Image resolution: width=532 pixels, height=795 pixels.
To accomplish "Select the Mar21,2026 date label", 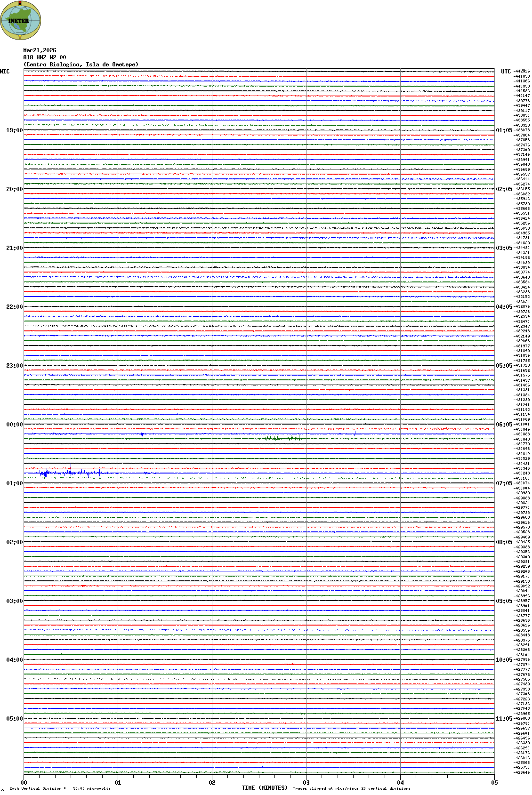I will pos(40,50).
